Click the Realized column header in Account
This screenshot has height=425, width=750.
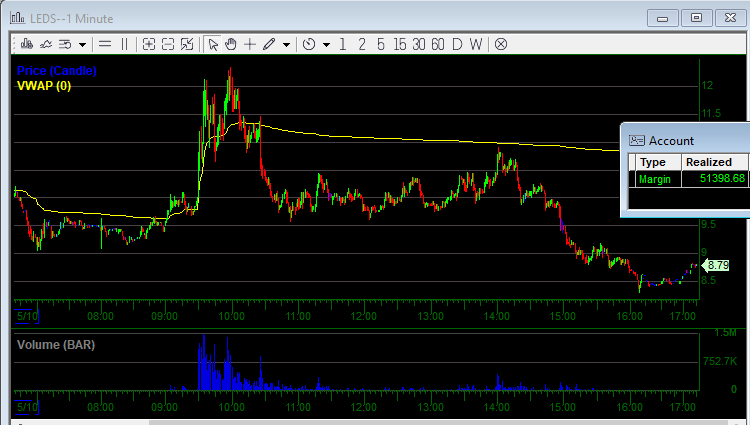click(x=715, y=163)
